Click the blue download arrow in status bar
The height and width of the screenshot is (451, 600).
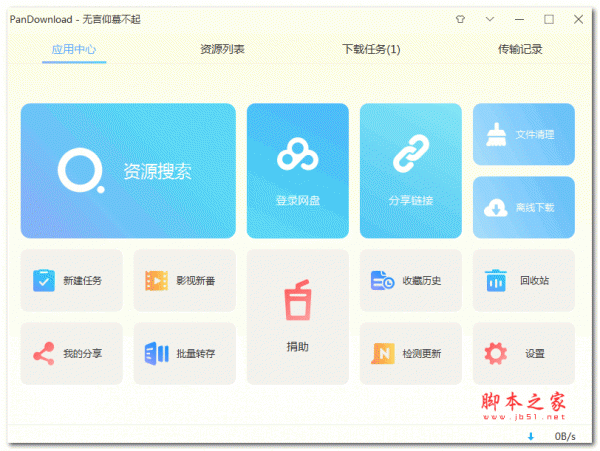tap(531, 436)
